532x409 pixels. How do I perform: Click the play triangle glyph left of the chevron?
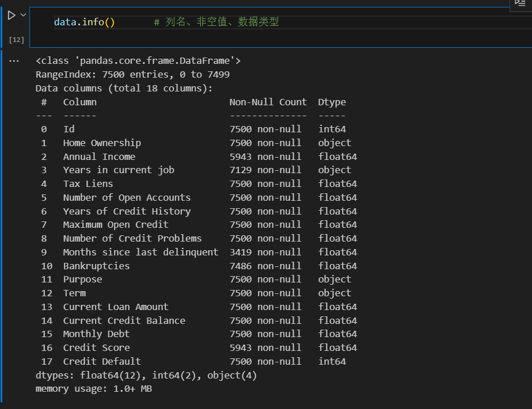coord(12,16)
